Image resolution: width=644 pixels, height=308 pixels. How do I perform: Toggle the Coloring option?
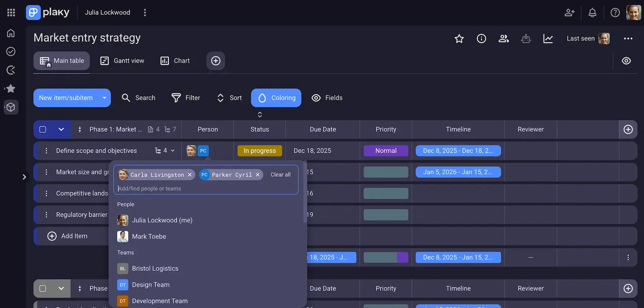[276, 98]
